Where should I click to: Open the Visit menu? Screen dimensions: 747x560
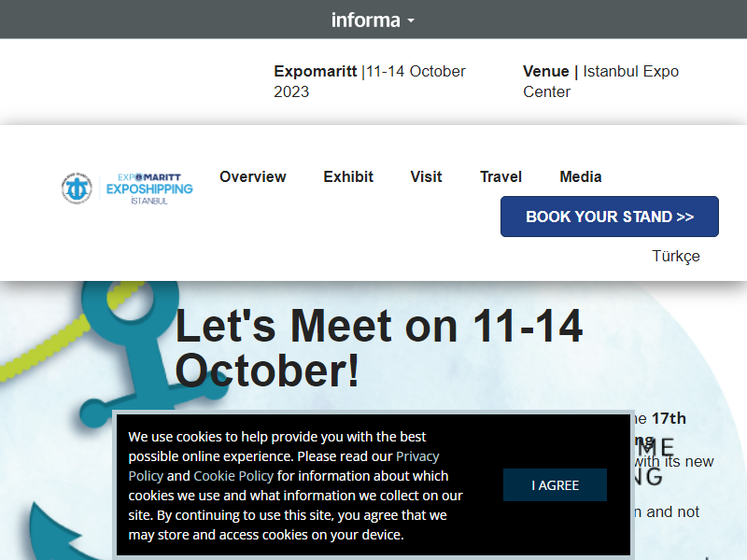click(x=426, y=176)
